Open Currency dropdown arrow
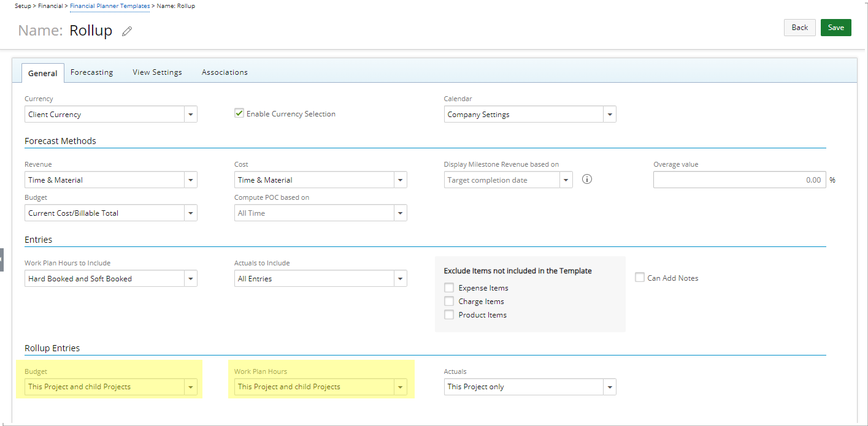This screenshot has height=426, width=868. pos(191,115)
